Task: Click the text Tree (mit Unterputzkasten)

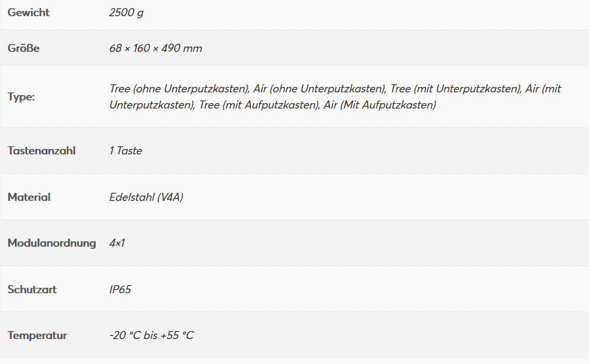Action: (455, 89)
